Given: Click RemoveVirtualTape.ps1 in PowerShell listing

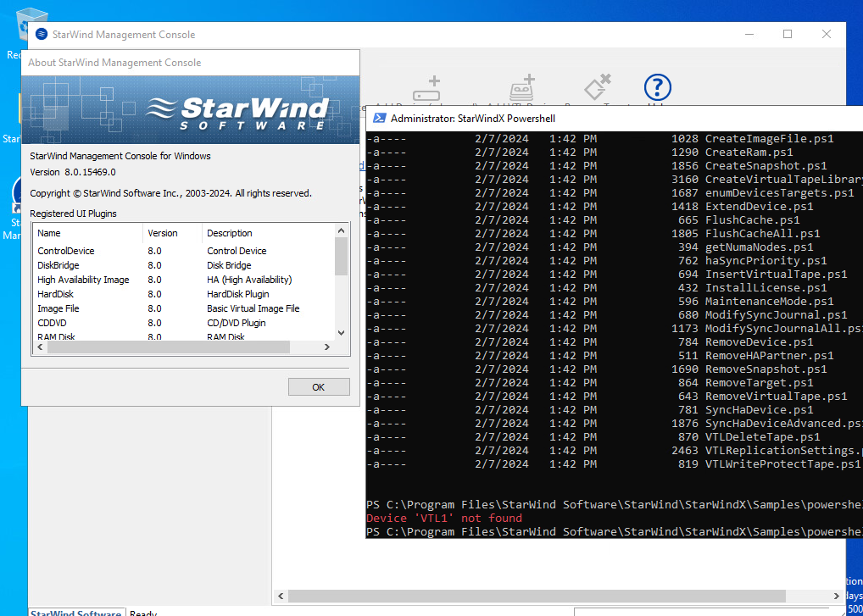Looking at the screenshot, I should click(x=776, y=396).
